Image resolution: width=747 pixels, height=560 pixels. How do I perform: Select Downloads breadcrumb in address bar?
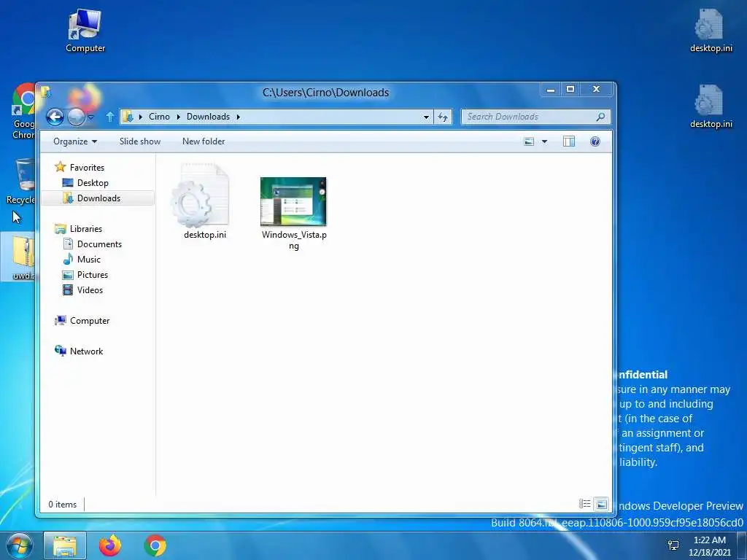208,117
